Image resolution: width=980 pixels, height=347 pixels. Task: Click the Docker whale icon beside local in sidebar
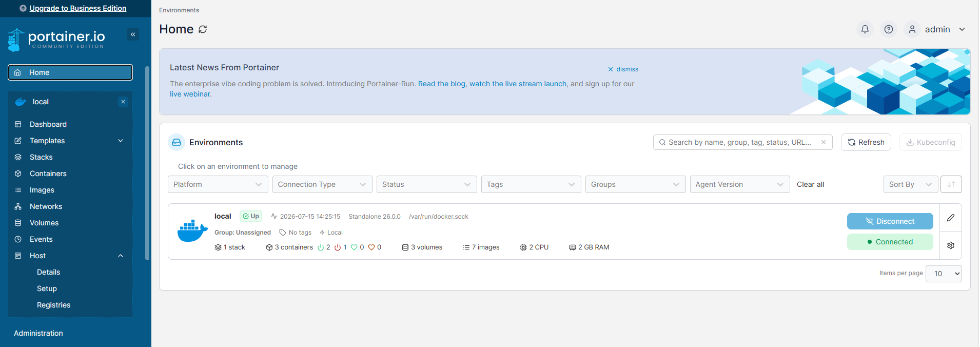click(21, 102)
